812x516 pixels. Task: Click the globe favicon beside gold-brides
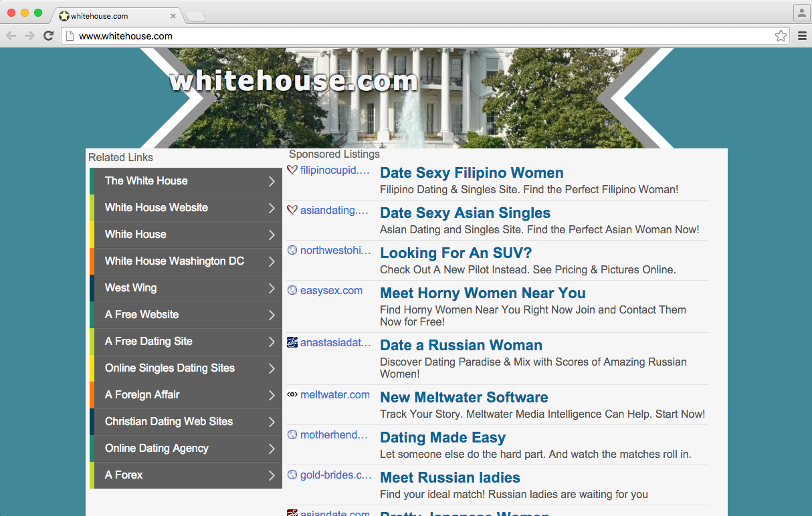coord(292,475)
